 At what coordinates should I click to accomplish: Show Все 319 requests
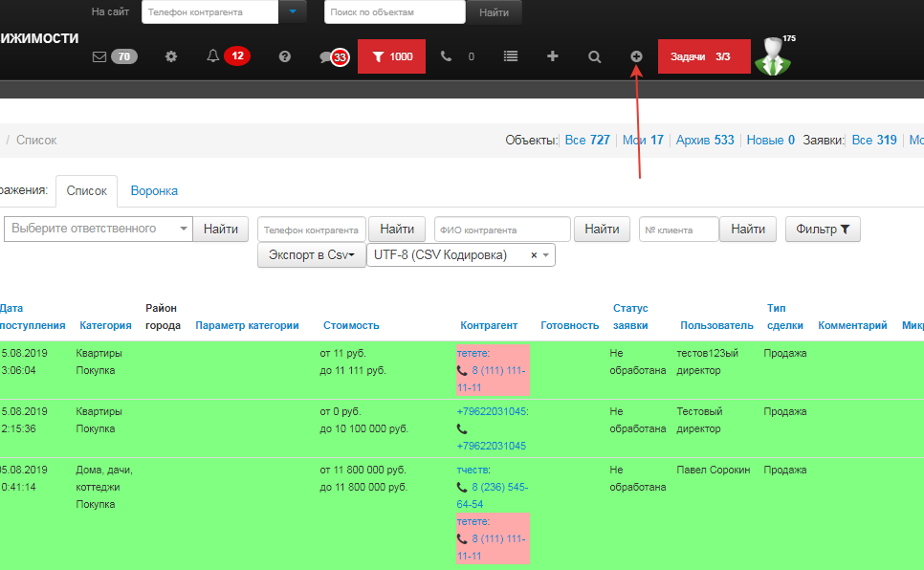pos(874,141)
